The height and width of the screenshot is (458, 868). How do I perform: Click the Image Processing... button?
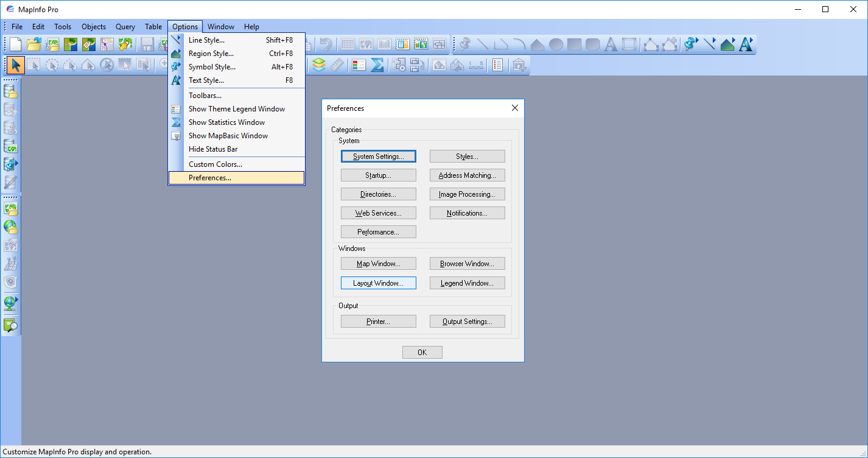point(467,194)
